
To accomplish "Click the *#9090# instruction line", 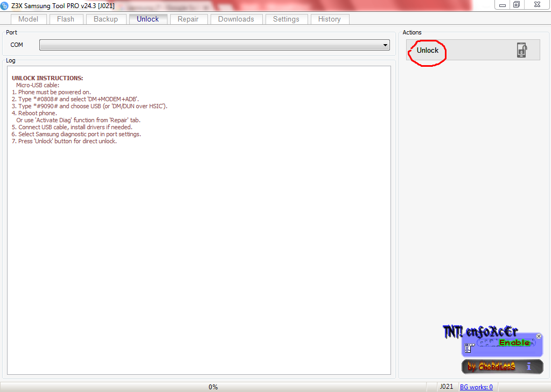I will (x=89, y=106).
